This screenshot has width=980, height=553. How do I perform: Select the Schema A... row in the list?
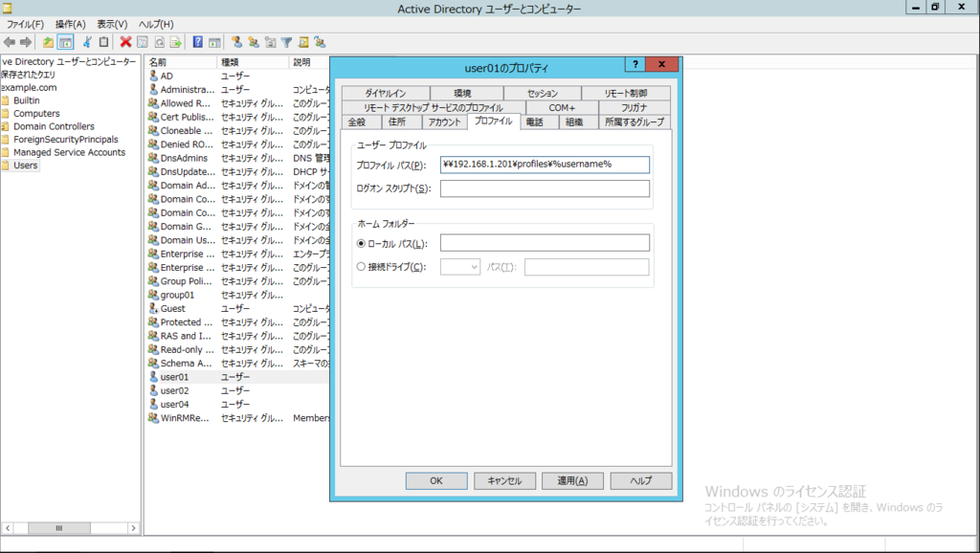[x=237, y=363]
